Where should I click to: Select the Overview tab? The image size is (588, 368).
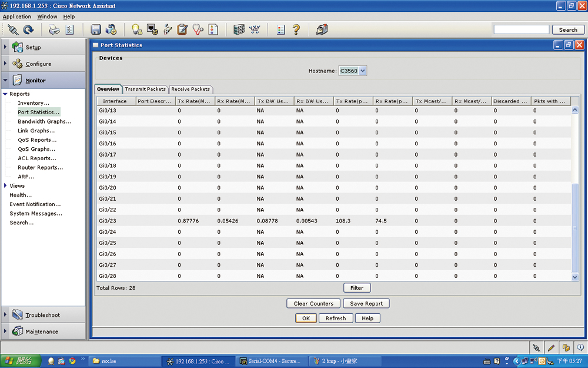[108, 89]
